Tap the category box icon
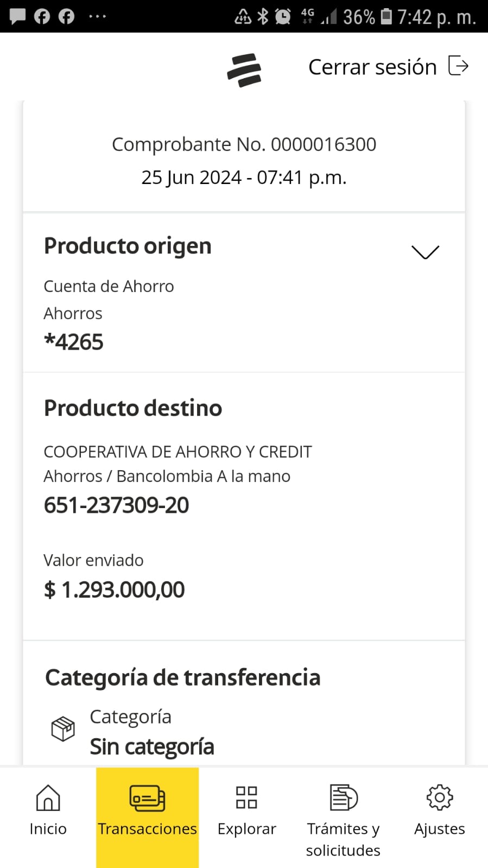488x868 pixels. (63, 728)
